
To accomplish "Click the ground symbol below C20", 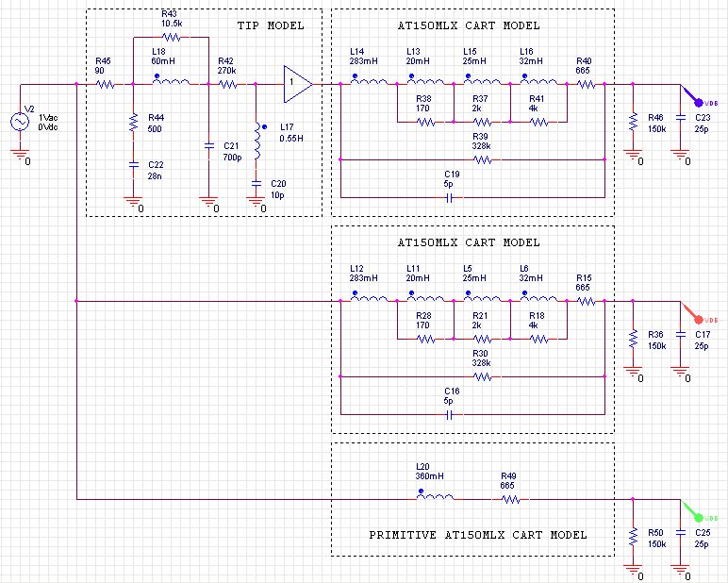I will click(256, 202).
